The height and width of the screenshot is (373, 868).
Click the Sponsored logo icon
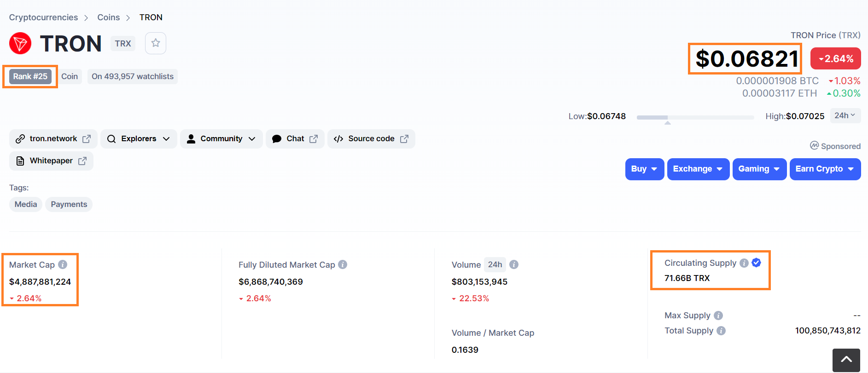pos(815,146)
